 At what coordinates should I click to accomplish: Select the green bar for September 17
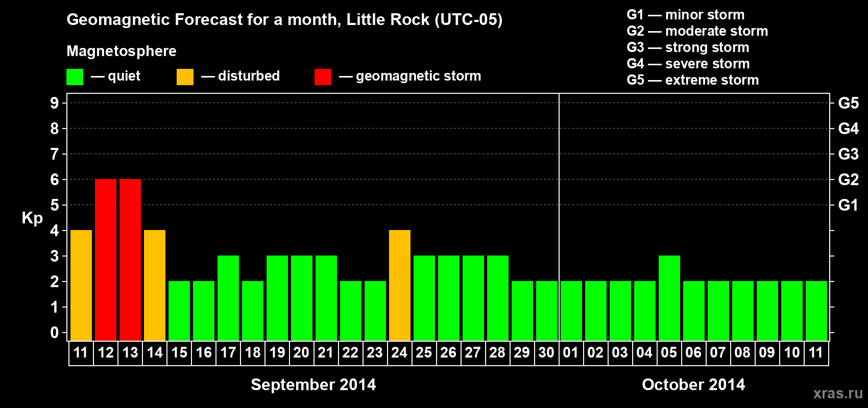pos(228,298)
